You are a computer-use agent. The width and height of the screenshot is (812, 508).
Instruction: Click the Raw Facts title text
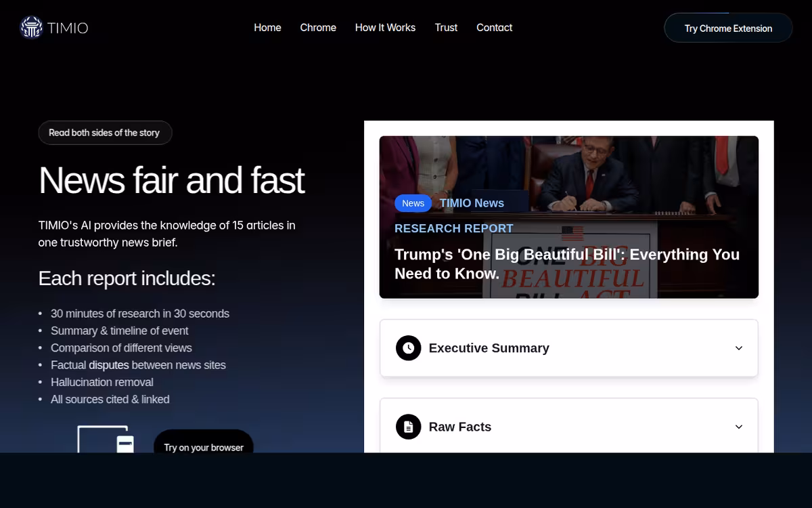460,427
